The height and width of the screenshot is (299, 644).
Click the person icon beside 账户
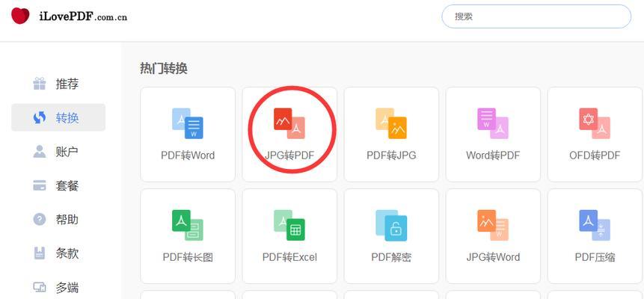(40, 152)
